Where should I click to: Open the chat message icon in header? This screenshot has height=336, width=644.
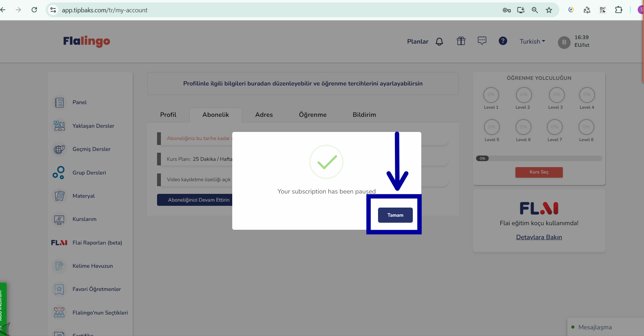[x=482, y=41]
